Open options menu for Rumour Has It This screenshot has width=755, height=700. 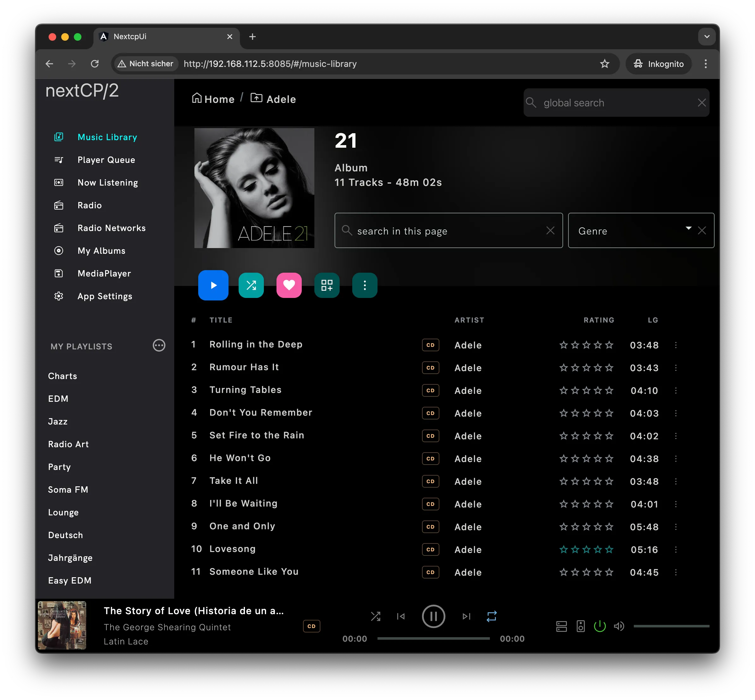coord(676,368)
